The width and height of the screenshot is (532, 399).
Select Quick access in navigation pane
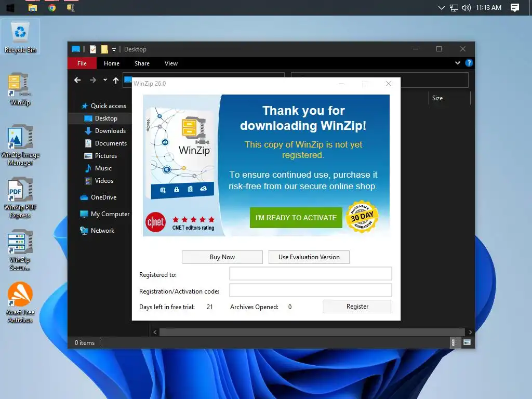[x=104, y=106]
